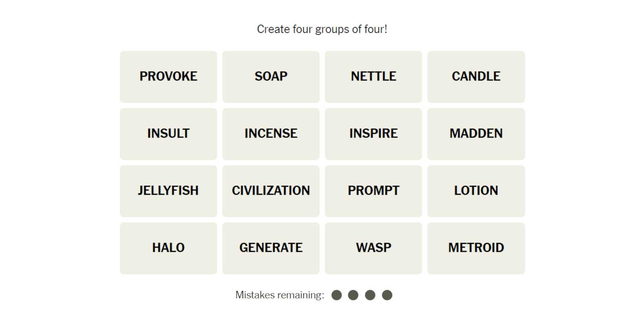Select the LOTION word card
644x322 pixels.
click(476, 191)
